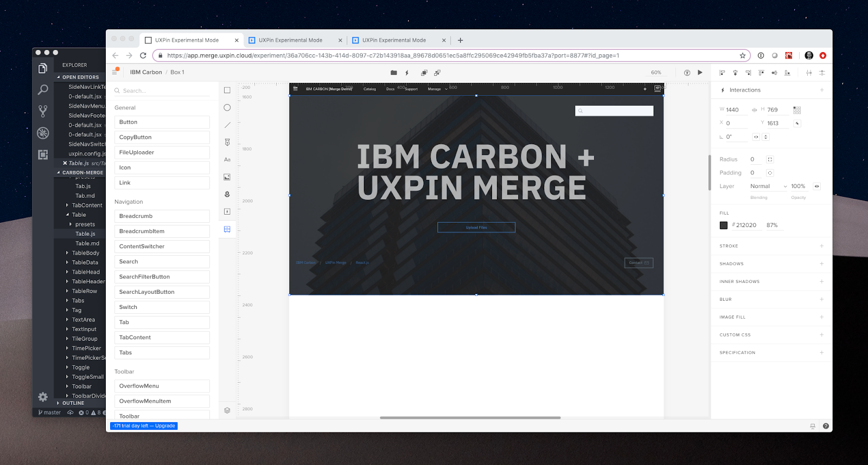The image size is (868, 465).
Task: Add a Shadows property
Action: tap(822, 264)
